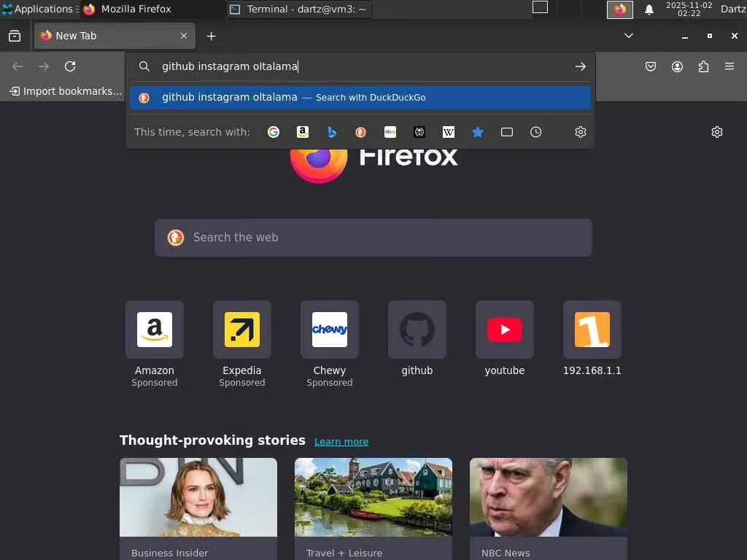
Task: Click the Firefox tray icon in panel
Action: click(x=620, y=9)
